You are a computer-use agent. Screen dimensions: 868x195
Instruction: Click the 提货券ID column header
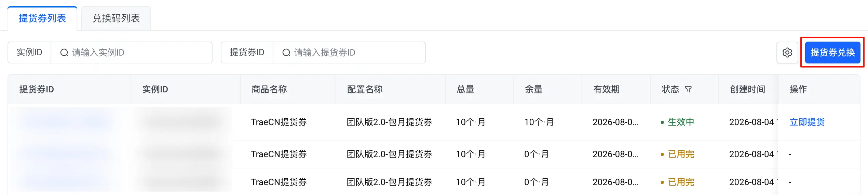(x=37, y=89)
